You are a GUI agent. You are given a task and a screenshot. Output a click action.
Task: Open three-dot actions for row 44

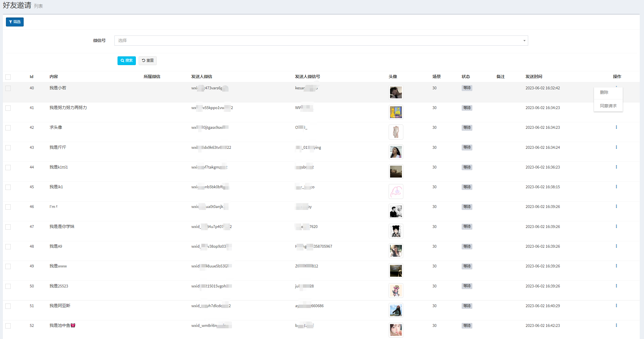616,167
